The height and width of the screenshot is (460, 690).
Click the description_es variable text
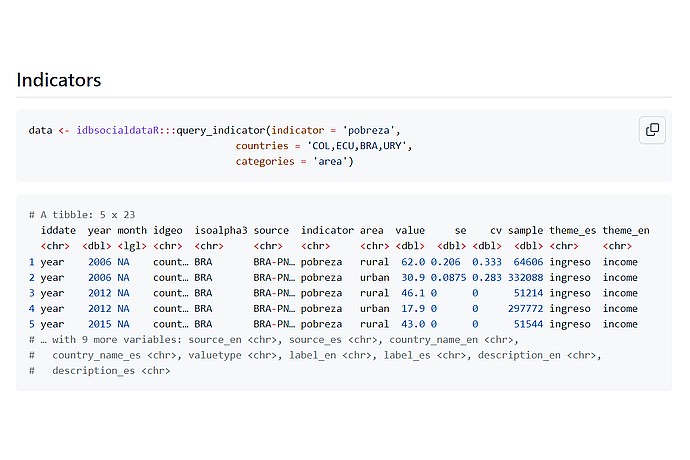(x=93, y=371)
